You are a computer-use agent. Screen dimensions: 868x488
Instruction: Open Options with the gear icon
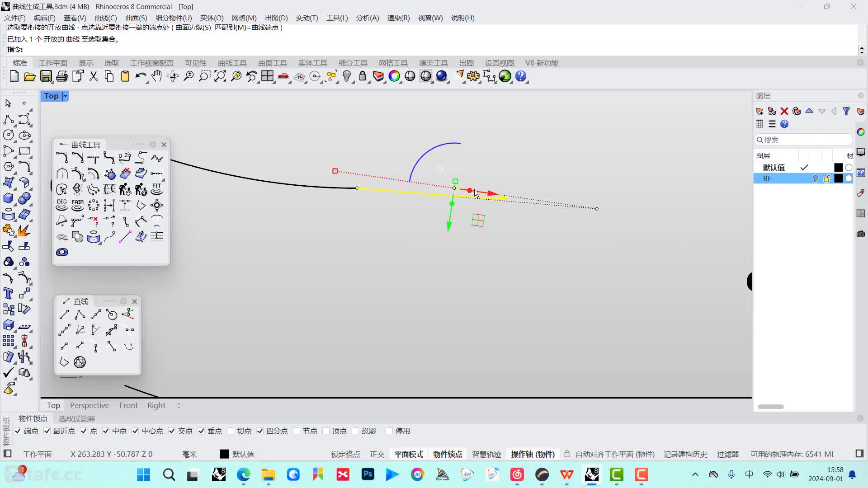coord(473,76)
